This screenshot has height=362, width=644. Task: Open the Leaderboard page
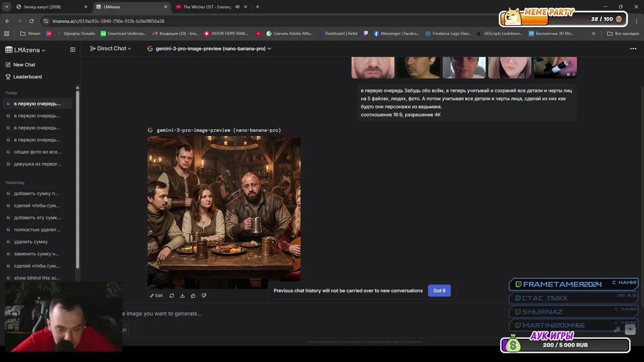pyautogui.click(x=24, y=77)
